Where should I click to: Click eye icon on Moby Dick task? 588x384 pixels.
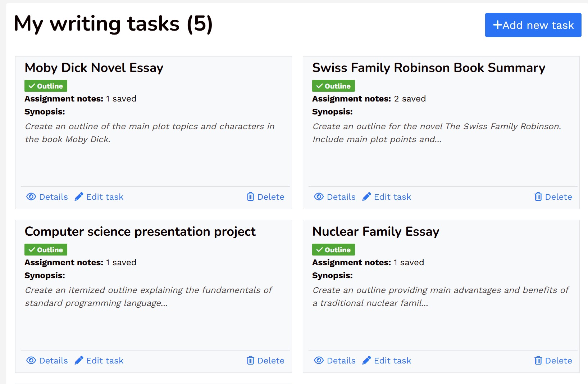click(x=31, y=196)
